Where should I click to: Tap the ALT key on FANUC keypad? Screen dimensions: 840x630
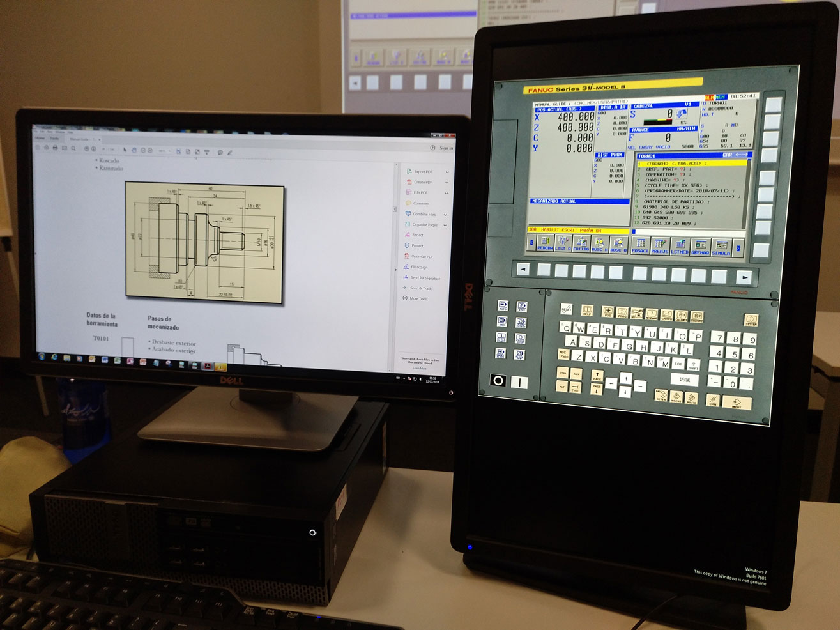tap(562, 386)
